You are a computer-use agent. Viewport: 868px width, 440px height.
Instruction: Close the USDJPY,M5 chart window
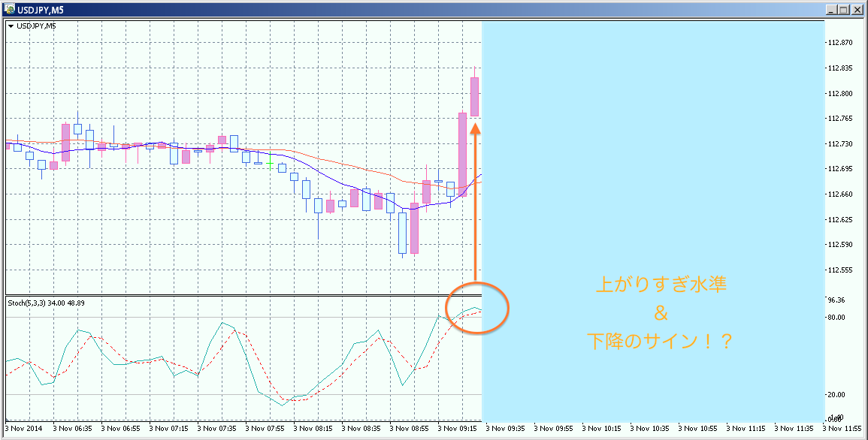pyautogui.click(x=857, y=10)
